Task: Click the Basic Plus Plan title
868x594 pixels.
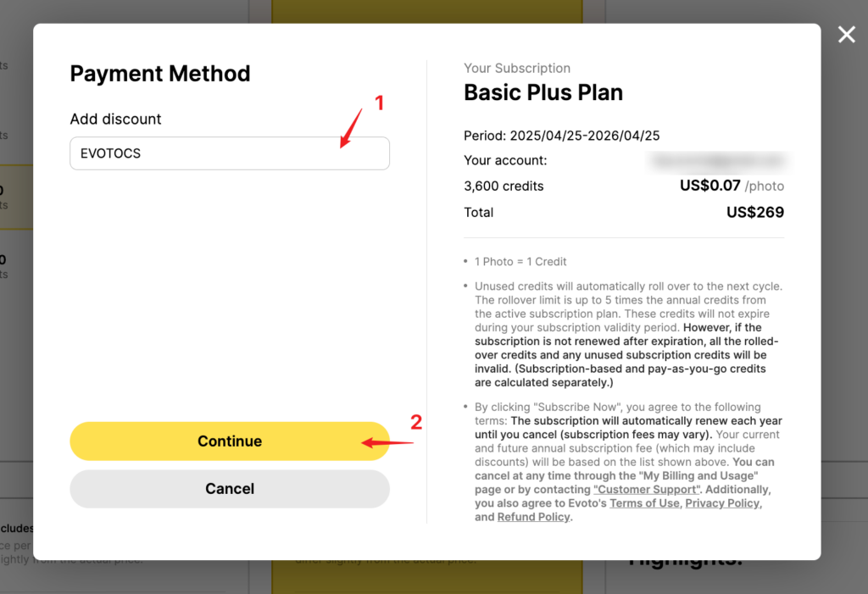Action: (543, 92)
